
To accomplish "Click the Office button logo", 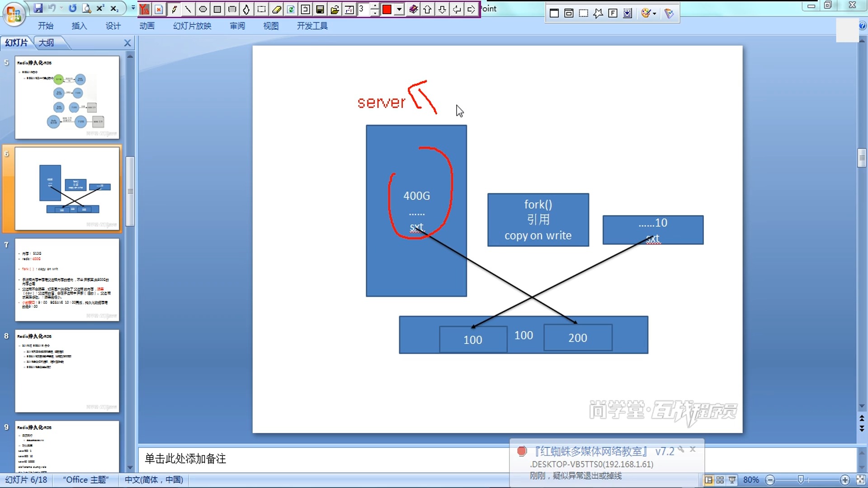I will click(14, 14).
